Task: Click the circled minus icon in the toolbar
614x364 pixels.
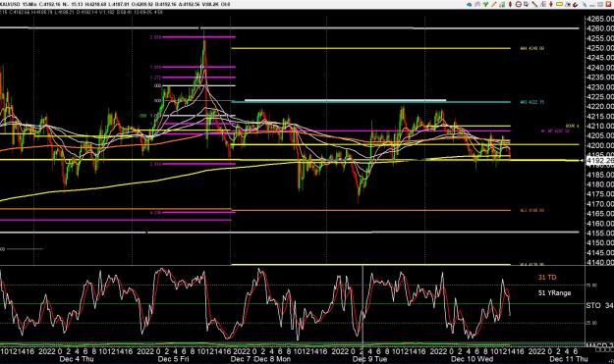Action: pos(519,4)
